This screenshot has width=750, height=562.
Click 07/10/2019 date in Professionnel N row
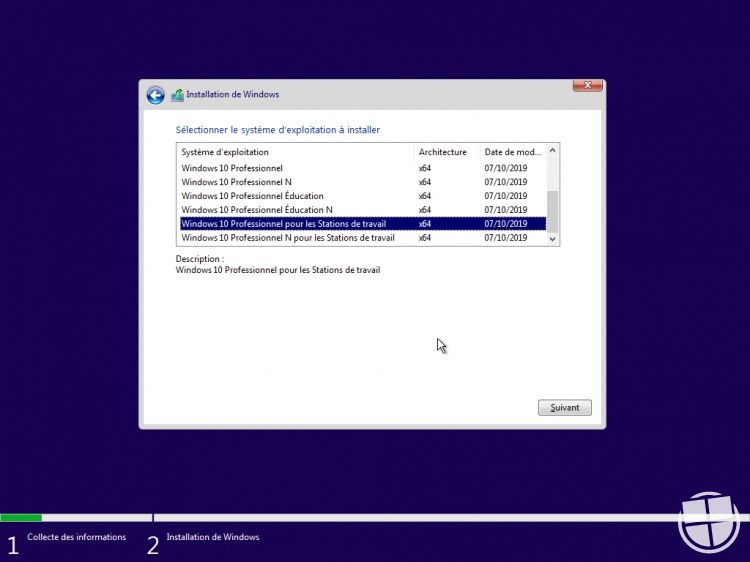506,182
